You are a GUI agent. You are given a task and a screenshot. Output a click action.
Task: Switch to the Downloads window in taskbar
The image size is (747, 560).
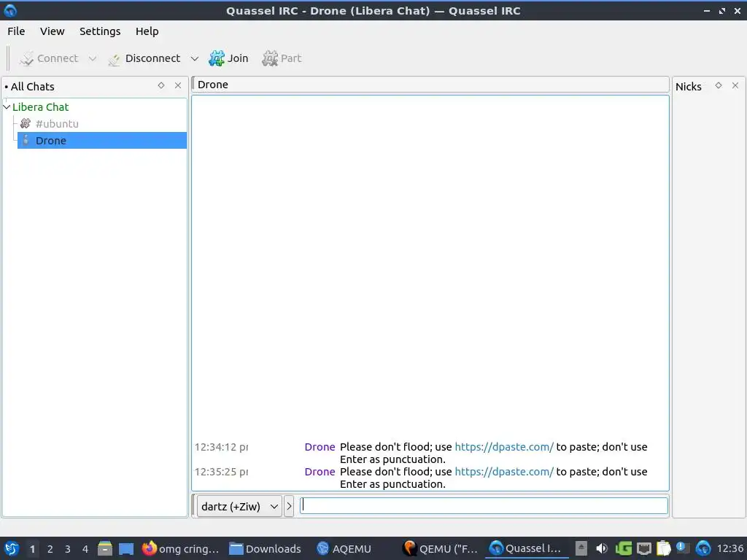(x=266, y=548)
